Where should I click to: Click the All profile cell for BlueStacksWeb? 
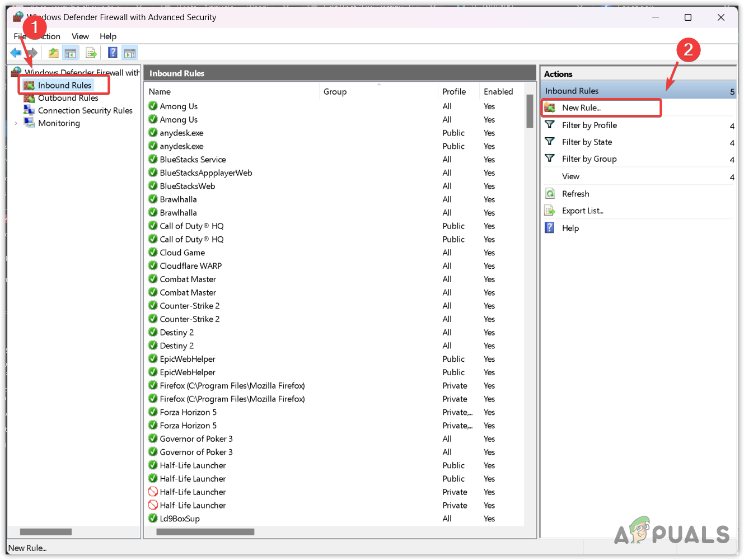pyautogui.click(x=447, y=186)
